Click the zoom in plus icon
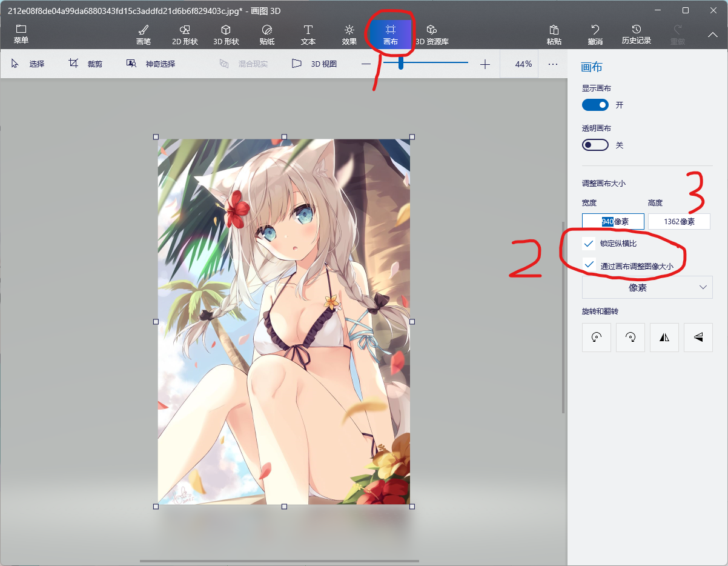The width and height of the screenshot is (728, 566). [x=485, y=64]
